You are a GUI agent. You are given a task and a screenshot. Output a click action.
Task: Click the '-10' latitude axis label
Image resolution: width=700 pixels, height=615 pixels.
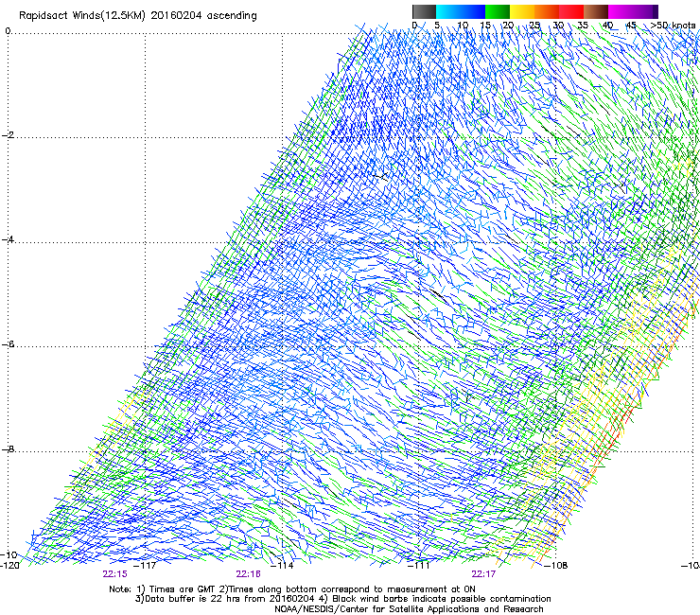9,554
